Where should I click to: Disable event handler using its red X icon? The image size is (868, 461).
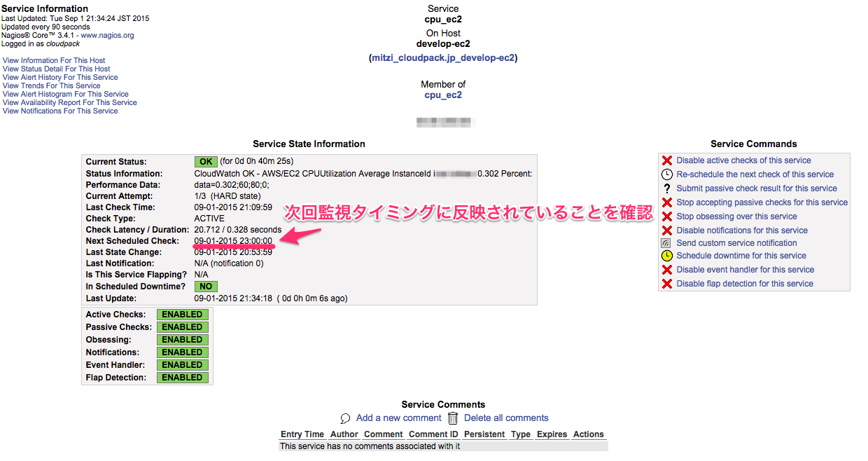(666, 269)
